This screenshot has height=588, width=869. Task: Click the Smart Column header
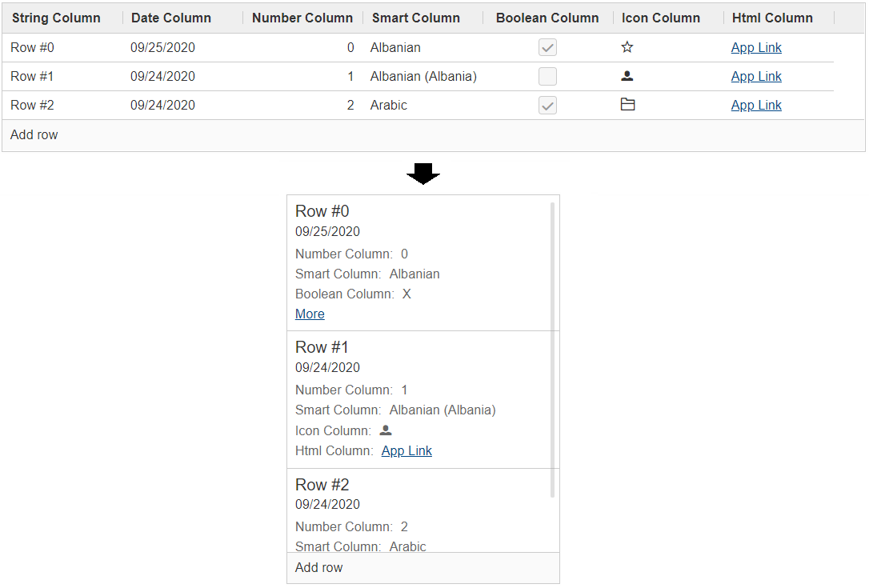pos(416,18)
